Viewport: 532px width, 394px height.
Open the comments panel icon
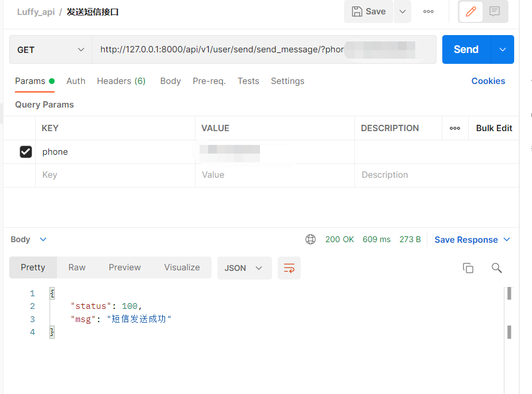[x=495, y=12]
